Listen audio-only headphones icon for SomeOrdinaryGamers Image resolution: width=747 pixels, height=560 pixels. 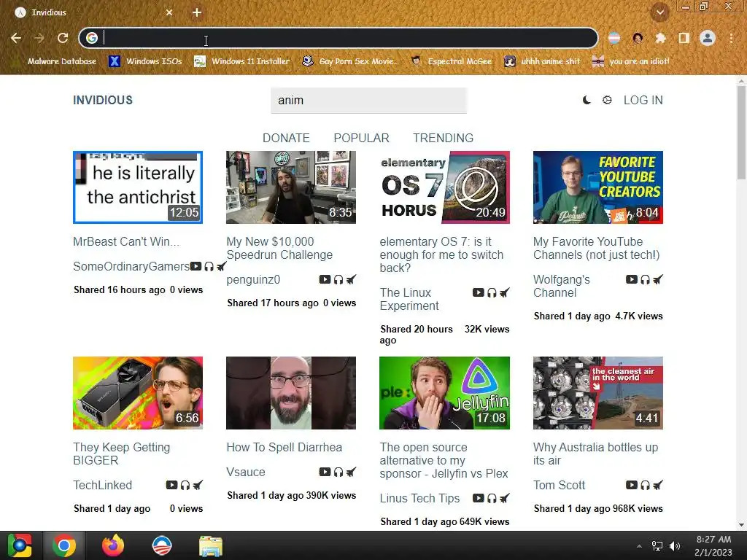pos(209,266)
